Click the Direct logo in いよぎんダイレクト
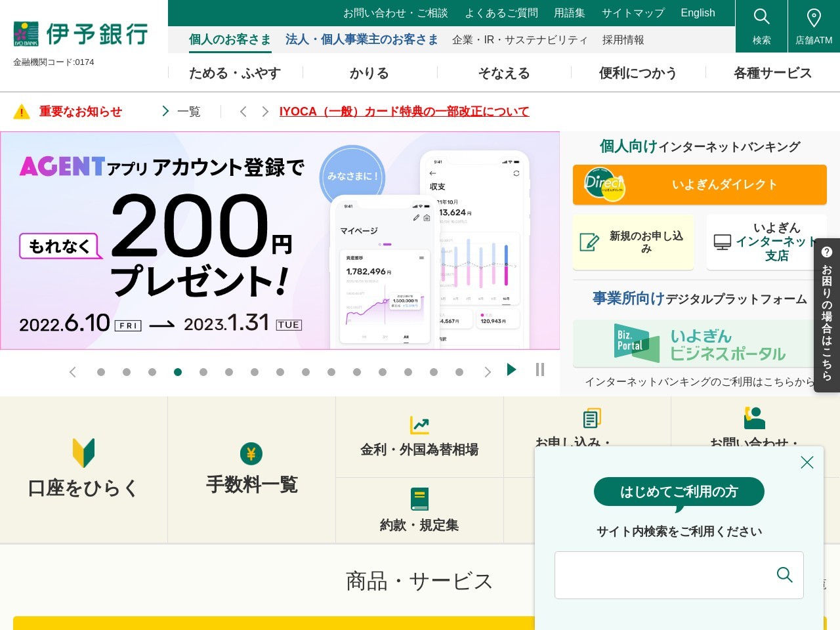This screenshot has height=630, width=840. coord(604,184)
